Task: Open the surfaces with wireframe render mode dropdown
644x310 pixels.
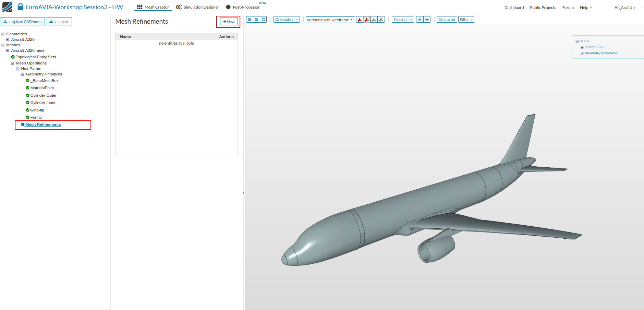Action: click(330, 20)
